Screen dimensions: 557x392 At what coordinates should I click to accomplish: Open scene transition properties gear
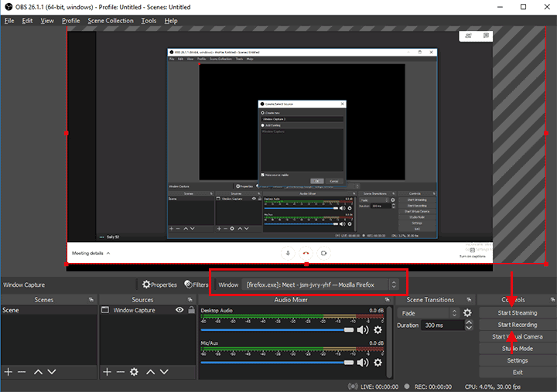point(467,313)
